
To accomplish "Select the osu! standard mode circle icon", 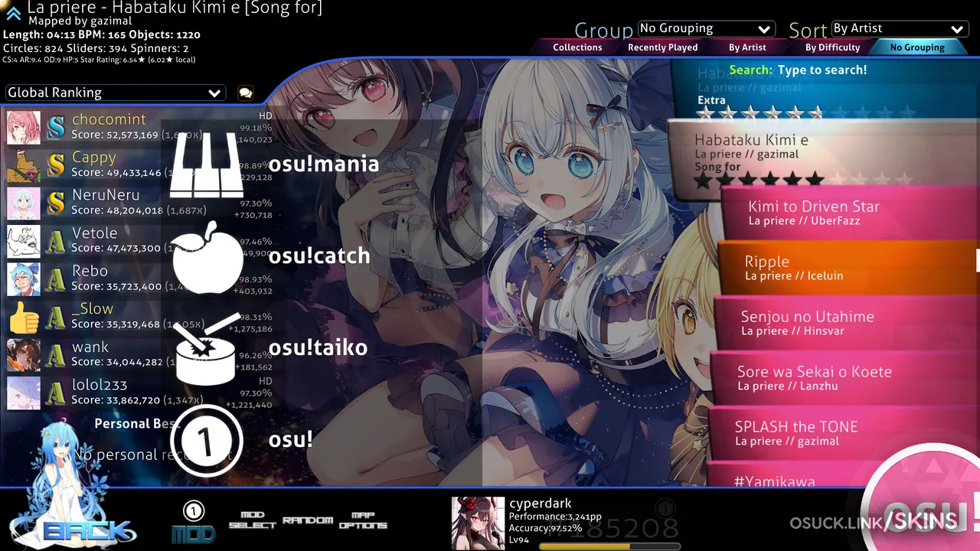I will coord(207,440).
